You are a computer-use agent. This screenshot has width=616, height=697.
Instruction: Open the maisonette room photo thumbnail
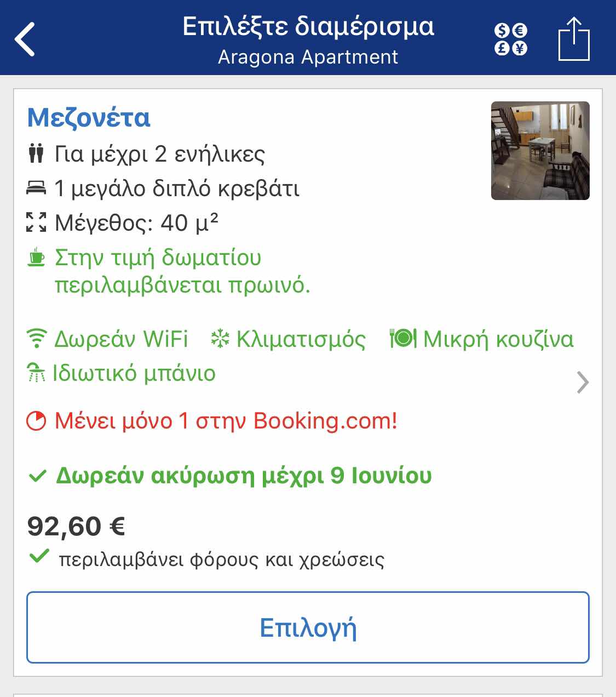pyautogui.click(x=540, y=151)
